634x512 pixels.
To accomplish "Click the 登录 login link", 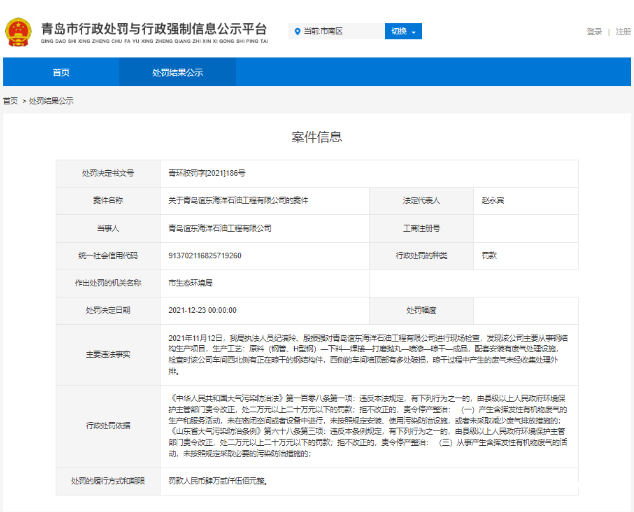I will (594, 32).
